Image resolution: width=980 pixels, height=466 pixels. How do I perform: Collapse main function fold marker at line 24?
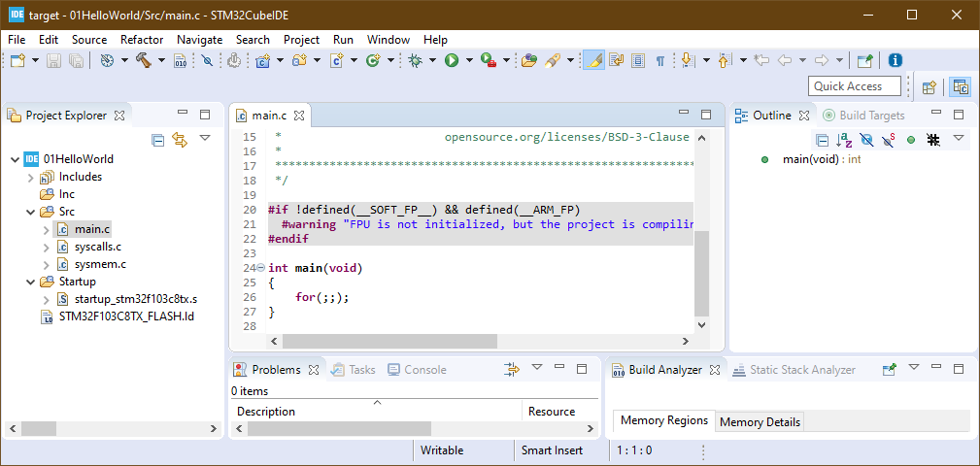click(x=260, y=268)
